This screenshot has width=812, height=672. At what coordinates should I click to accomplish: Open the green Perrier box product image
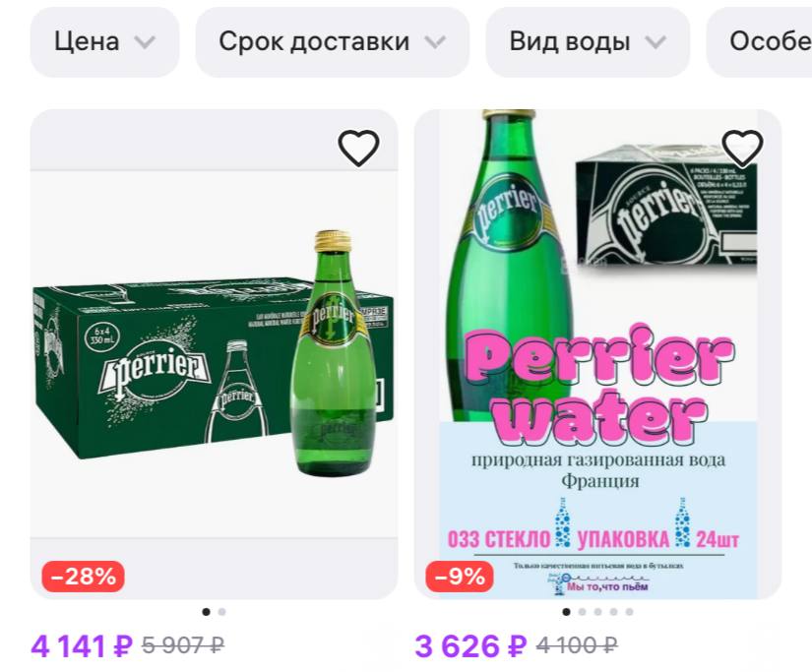[x=214, y=354]
